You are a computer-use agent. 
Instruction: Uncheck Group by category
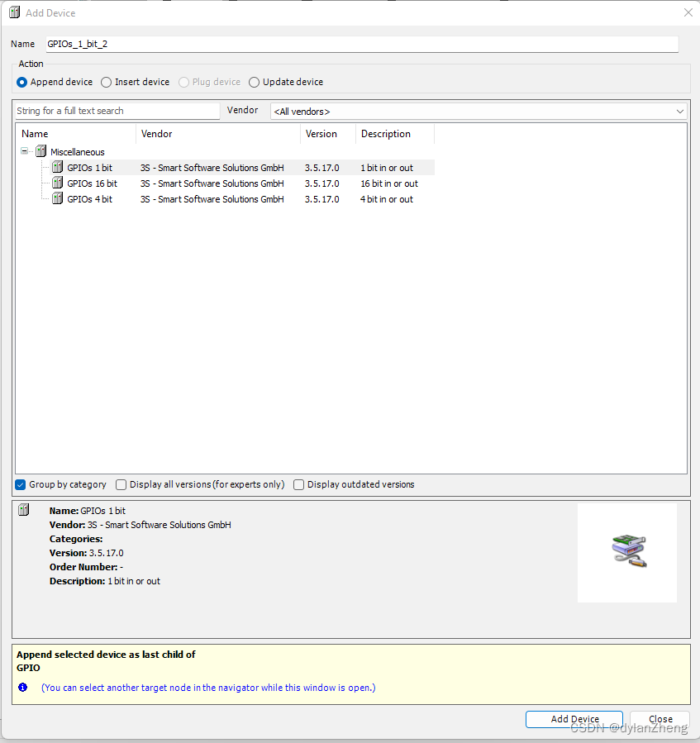coord(19,484)
